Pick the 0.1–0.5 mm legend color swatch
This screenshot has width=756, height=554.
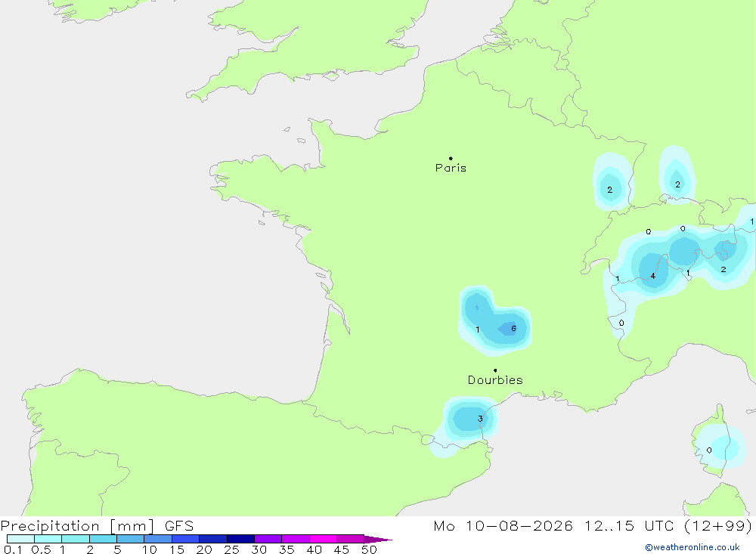point(20,539)
